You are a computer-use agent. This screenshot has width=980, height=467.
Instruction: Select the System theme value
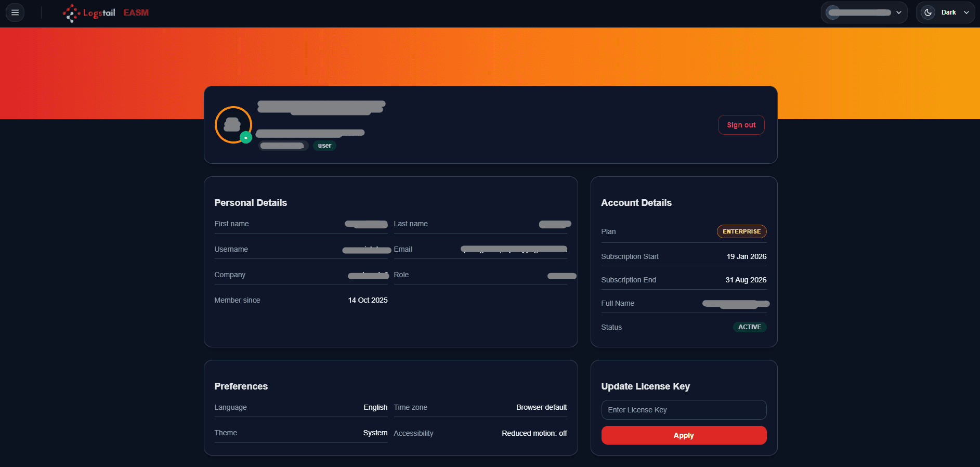[375, 433]
